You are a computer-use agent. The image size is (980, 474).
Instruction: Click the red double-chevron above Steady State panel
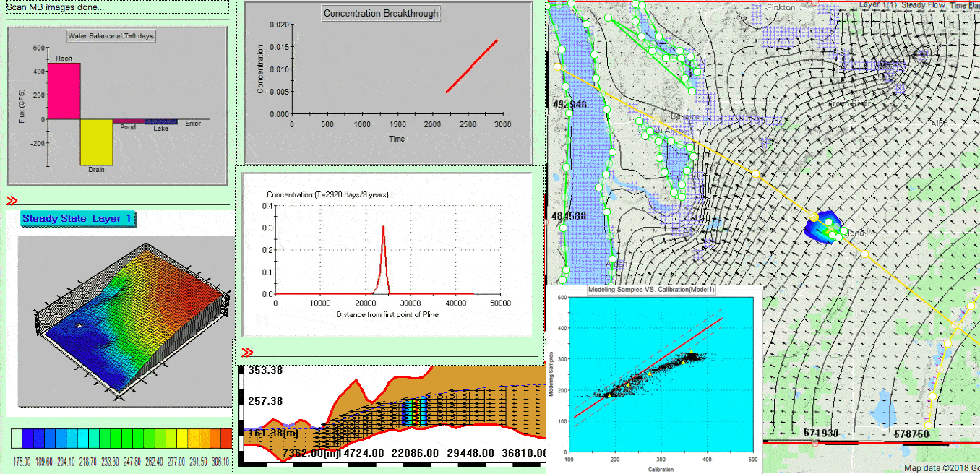coord(12,200)
